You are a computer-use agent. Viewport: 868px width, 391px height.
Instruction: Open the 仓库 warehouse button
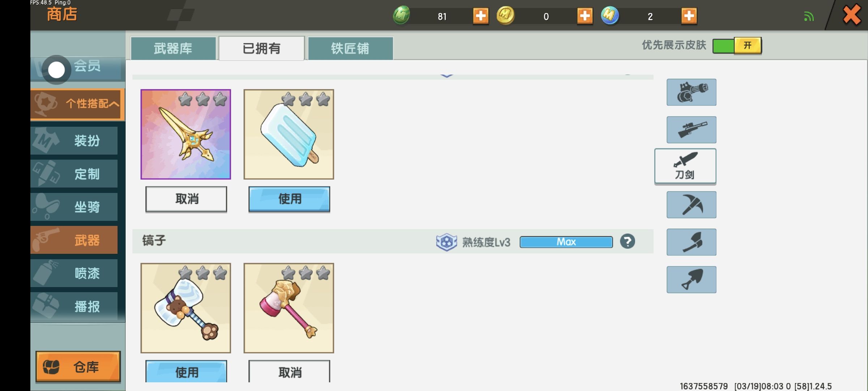pos(78,367)
